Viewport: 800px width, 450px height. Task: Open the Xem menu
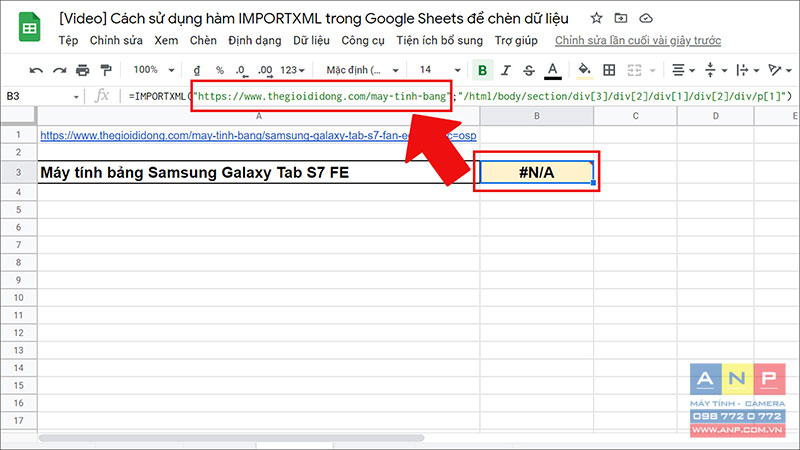point(166,40)
